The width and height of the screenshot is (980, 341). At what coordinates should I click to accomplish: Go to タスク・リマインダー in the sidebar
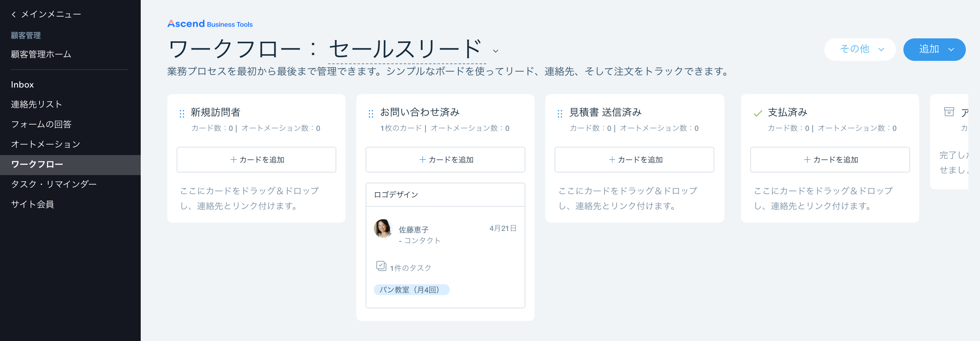tap(54, 184)
